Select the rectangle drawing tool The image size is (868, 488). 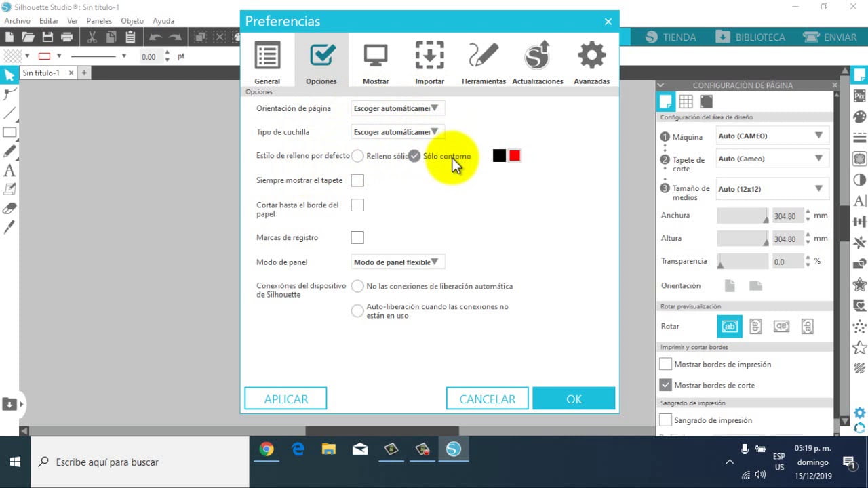9,132
